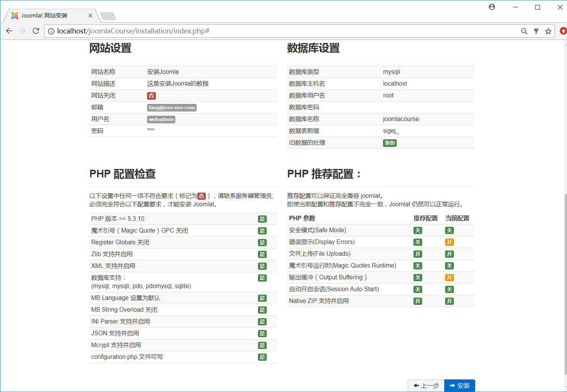Open the Chrome user profile icon
The height and width of the screenshot is (392, 567).
click(492, 7)
